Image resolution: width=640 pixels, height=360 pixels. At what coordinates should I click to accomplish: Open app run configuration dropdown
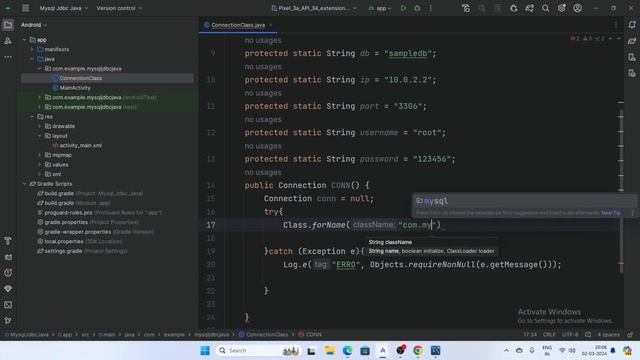[380, 8]
